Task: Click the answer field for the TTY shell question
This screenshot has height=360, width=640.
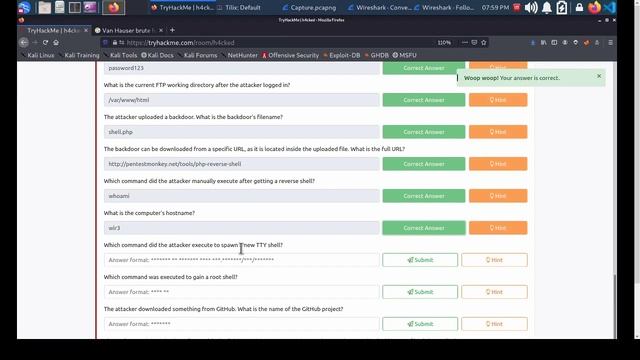Action: (x=242, y=260)
